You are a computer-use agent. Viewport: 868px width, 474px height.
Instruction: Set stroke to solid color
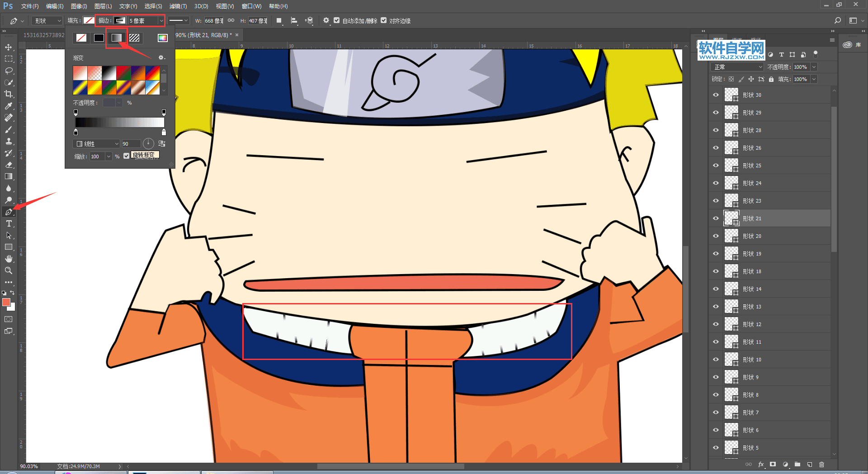pos(99,38)
